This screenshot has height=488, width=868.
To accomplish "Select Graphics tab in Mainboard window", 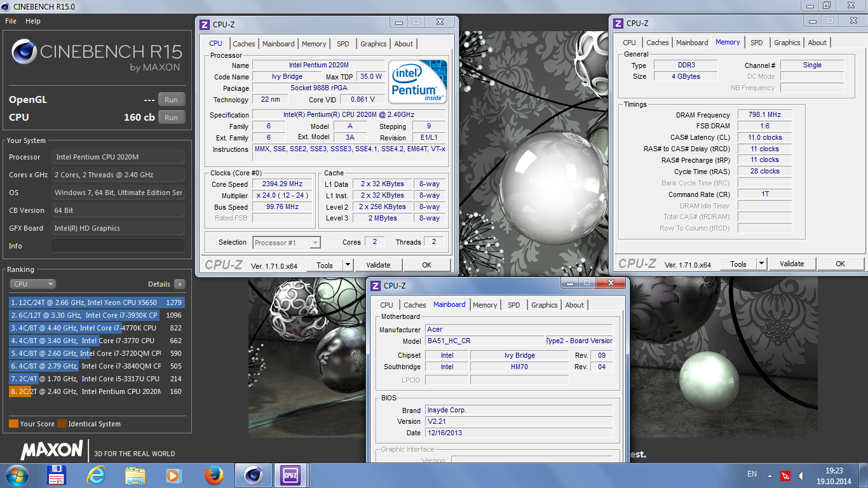I will 545,305.
